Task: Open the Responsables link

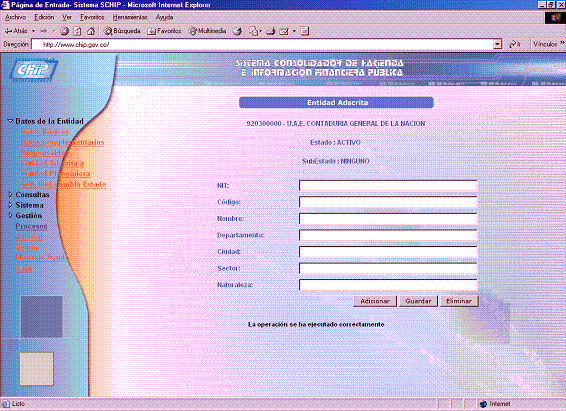Action: 43,153
